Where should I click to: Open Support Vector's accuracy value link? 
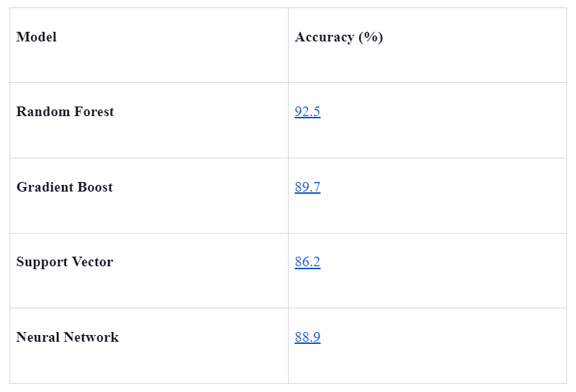(307, 262)
